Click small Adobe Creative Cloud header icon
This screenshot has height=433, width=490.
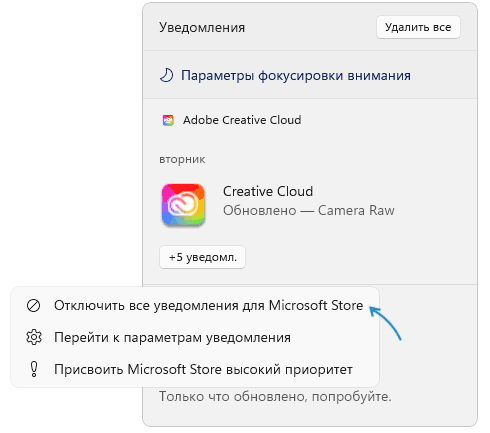pyautogui.click(x=168, y=120)
